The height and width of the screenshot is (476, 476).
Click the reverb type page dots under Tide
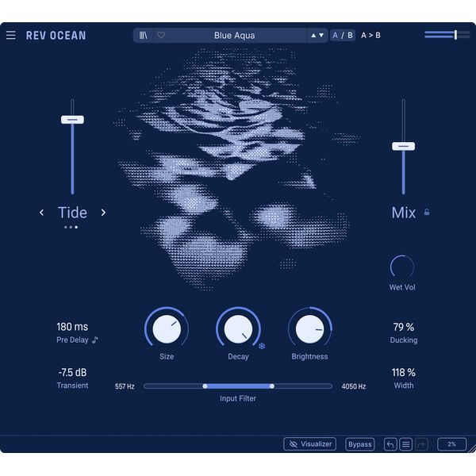[71, 227]
